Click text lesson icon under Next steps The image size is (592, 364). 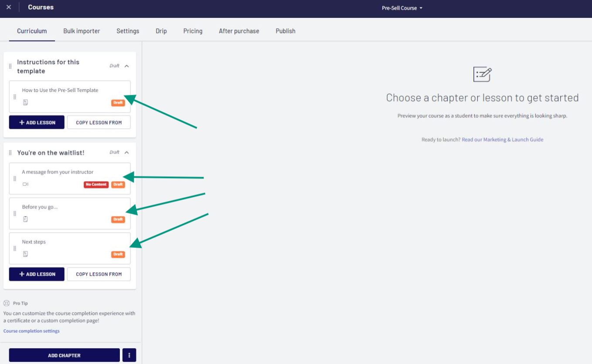[x=25, y=254]
